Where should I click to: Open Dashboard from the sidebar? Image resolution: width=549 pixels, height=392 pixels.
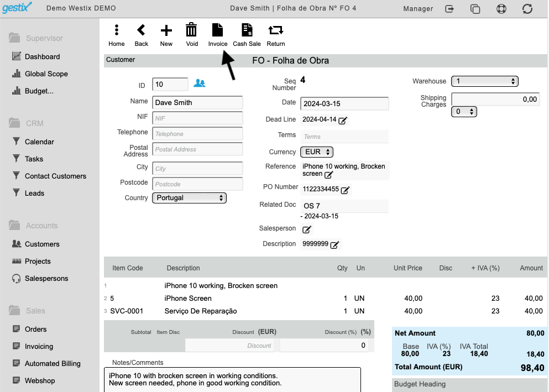[x=36, y=56]
